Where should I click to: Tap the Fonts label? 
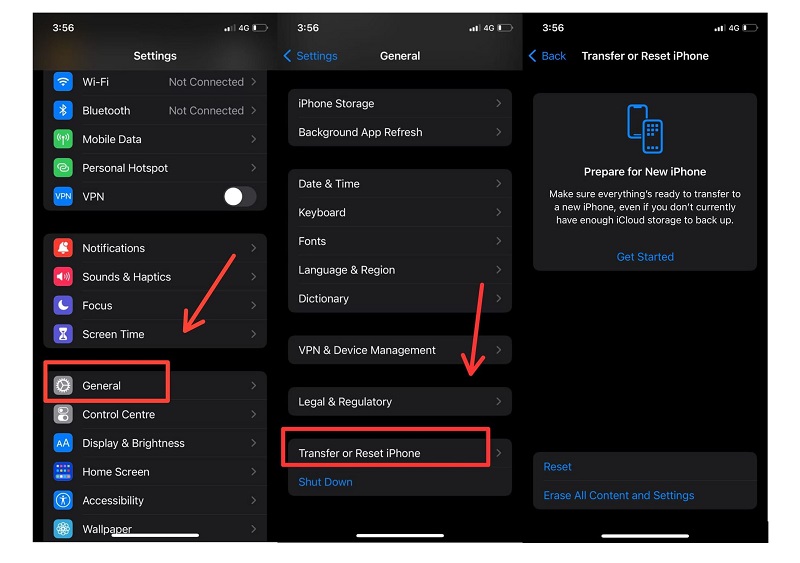(312, 240)
